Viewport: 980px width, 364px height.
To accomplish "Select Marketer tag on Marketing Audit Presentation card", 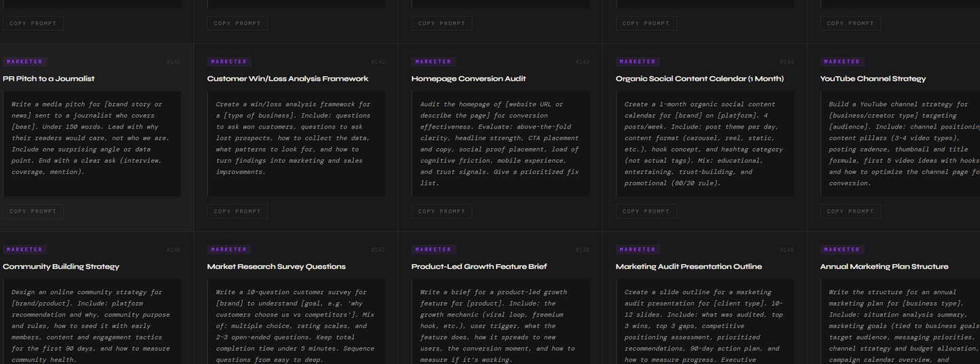I will pyautogui.click(x=638, y=250).
